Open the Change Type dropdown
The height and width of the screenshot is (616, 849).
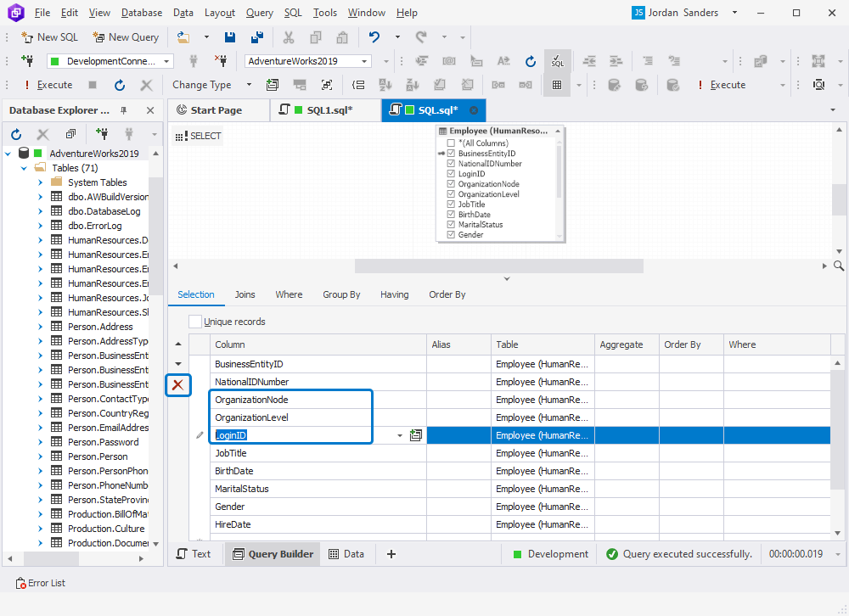(x=249, y=84)
